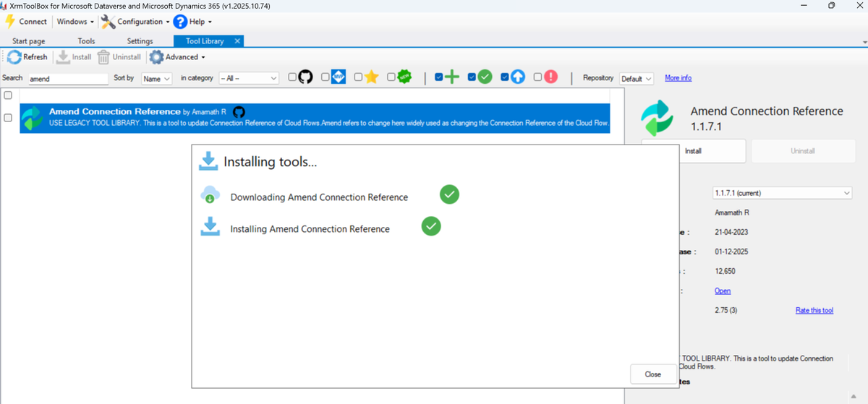Click the Install toolbar button

click(74, 57)
